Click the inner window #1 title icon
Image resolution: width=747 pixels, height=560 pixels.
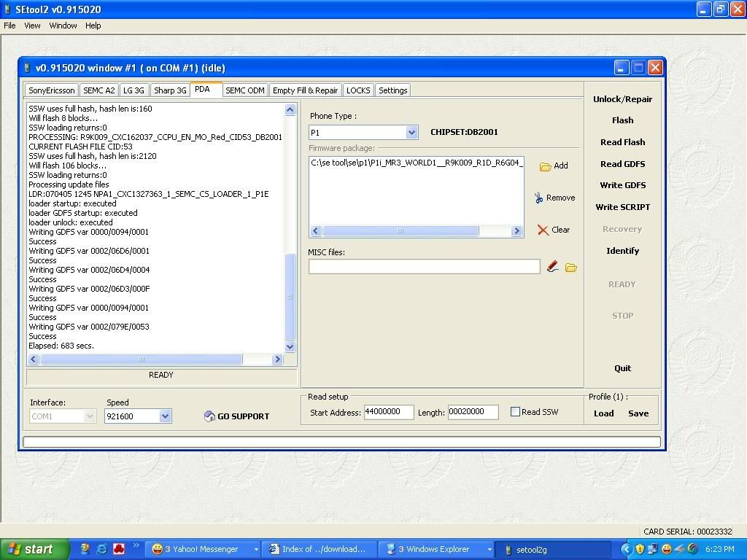click(27, 68)
